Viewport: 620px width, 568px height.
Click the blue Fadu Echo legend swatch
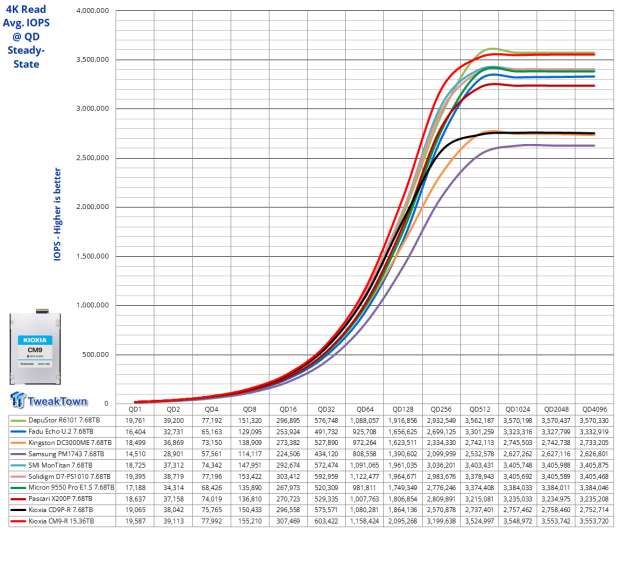coord(18,432)
